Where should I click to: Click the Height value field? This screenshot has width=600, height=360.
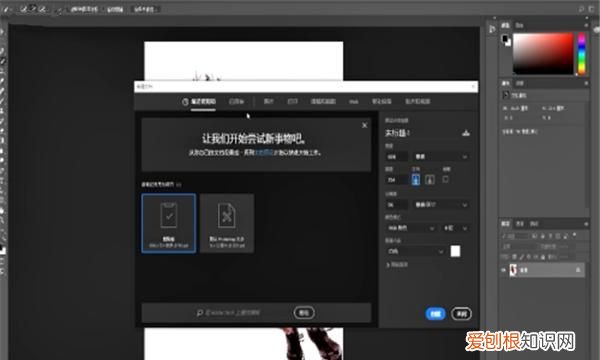(396, 179)
